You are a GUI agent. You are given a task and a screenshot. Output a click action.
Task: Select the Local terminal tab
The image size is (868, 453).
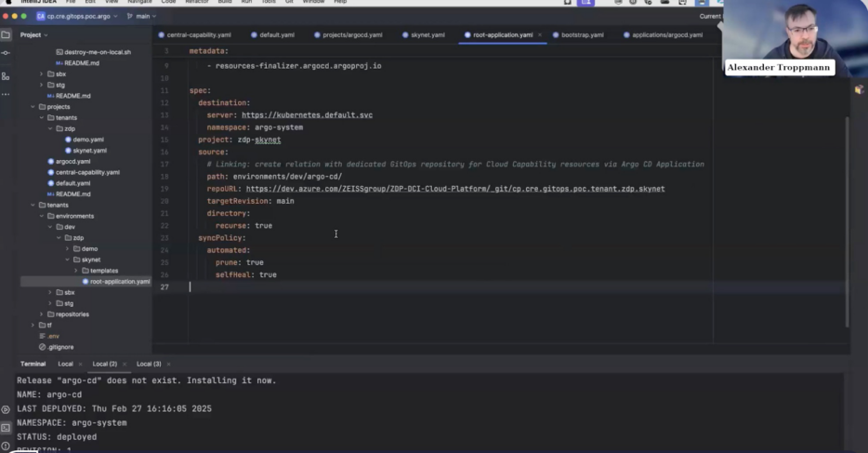[x=65, y=364]
